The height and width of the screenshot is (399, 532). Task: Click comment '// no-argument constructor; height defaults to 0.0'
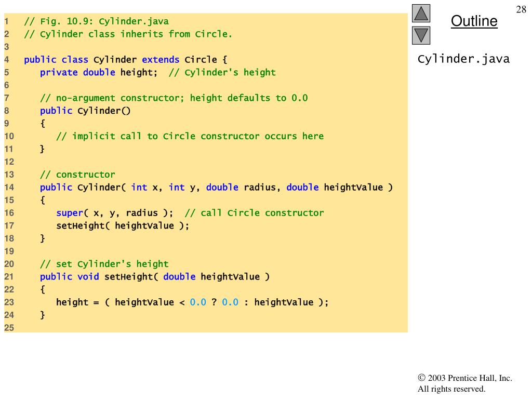coord(174,98)
